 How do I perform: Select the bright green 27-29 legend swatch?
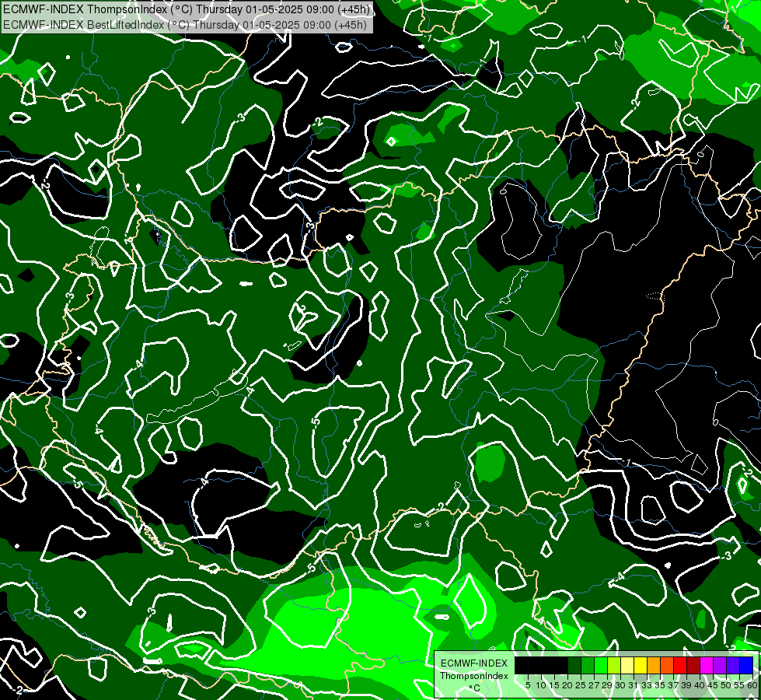[x=601, y=665]
